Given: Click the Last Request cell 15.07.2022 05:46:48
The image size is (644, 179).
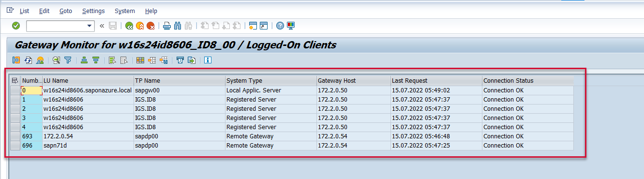Looking at the screenshot, I should (x=436, y=136).
